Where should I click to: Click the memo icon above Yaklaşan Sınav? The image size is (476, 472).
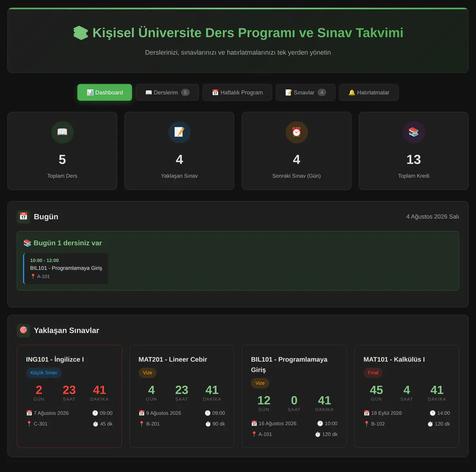(179, 132)
